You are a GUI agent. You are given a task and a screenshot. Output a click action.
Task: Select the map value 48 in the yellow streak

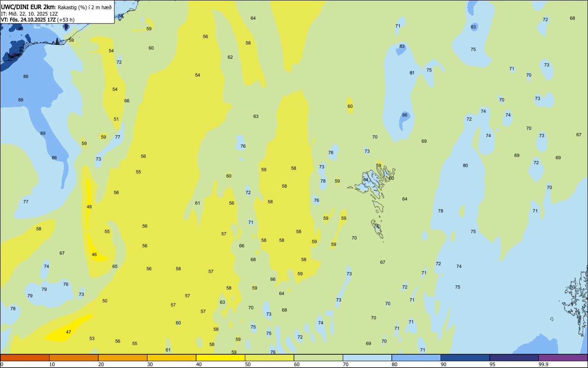89,207
